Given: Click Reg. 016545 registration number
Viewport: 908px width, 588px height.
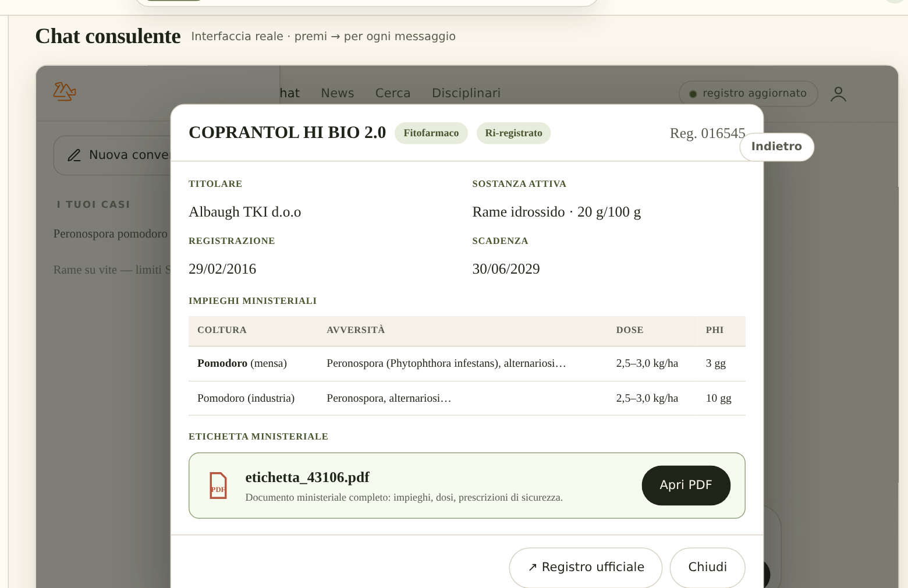Looking at the screenshot, I should [707, 133].
